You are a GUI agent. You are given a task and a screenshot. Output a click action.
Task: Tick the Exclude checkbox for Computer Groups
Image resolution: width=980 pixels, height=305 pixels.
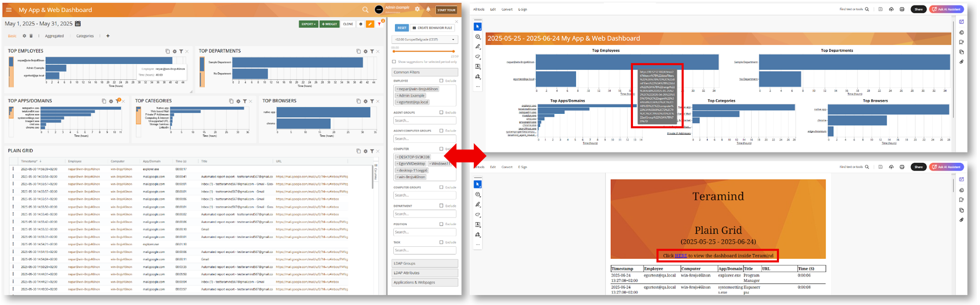441,187
